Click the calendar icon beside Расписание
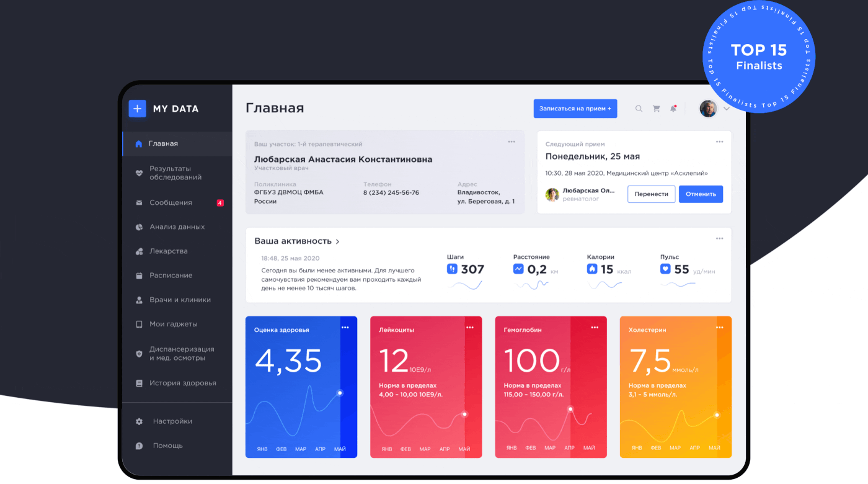The image size is (868, 484). (x=139, y=276)
